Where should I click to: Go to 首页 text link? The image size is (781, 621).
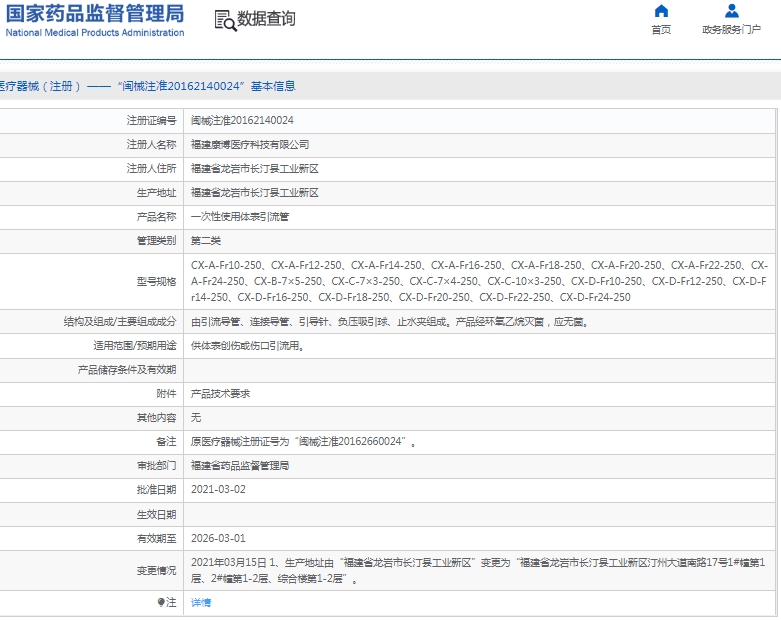[x=661, y=30]
